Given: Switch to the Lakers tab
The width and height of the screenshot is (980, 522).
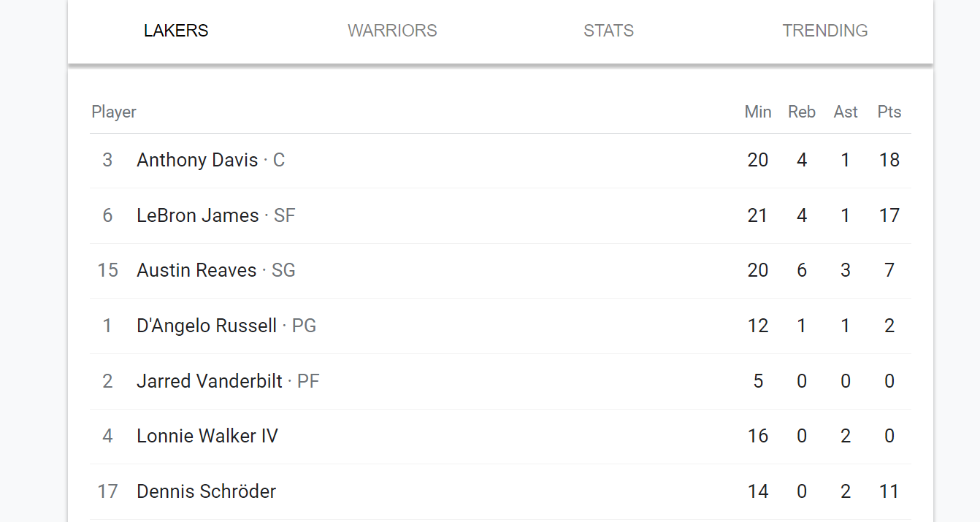Looking at the screenshot, I should 176,31.
